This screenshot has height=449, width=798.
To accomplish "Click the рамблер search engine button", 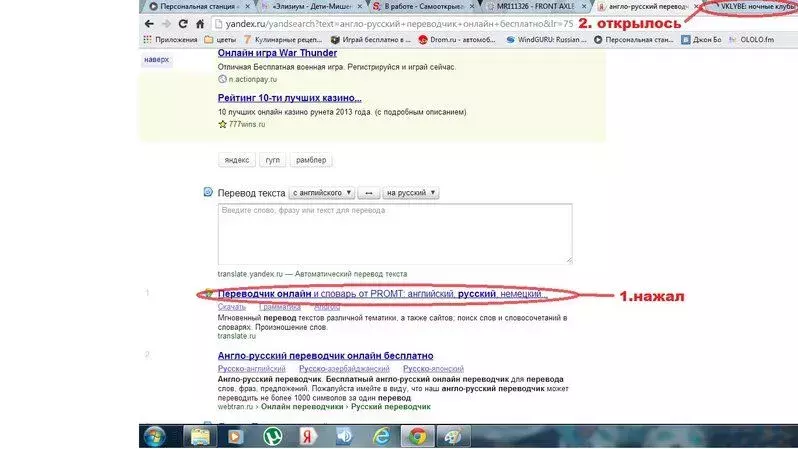I will point(311,160).
